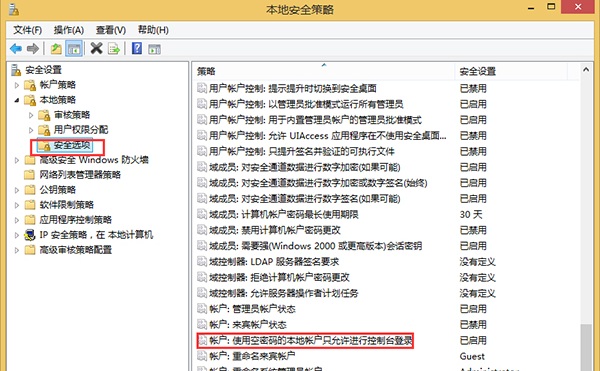Open the 查看(V) menu

coord(111,30)
